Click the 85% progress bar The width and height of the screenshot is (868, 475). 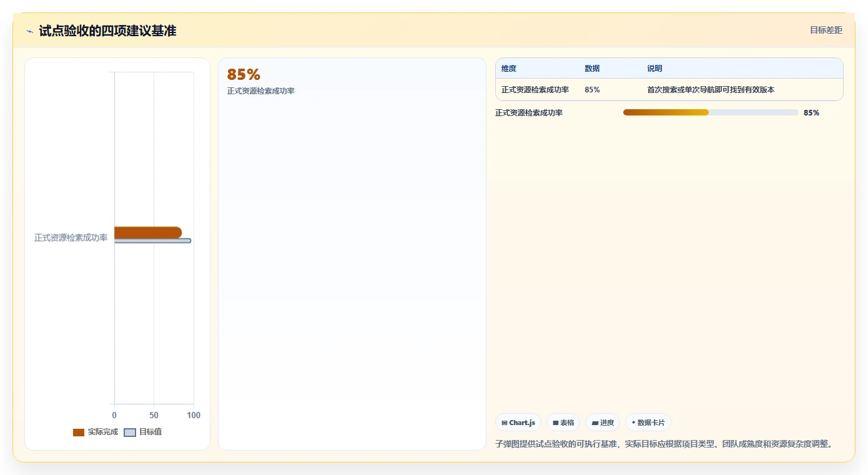[x=711, y=112]
